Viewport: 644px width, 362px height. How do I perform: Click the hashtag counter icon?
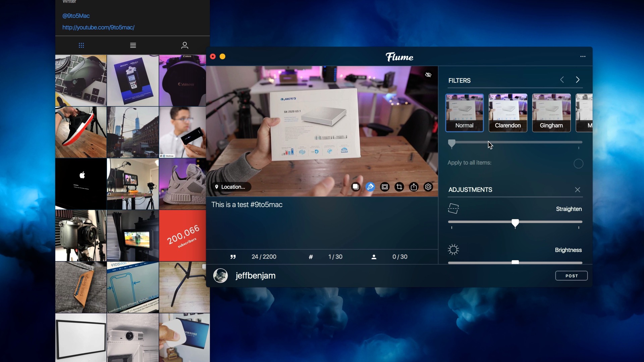point(311,257)
